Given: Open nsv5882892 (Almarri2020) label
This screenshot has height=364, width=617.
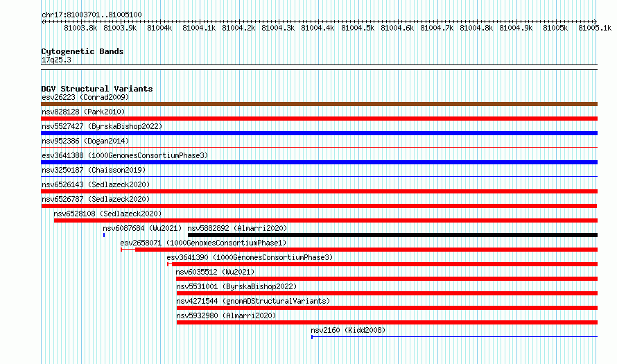Looking at the screenshot, I should point(237,228).
